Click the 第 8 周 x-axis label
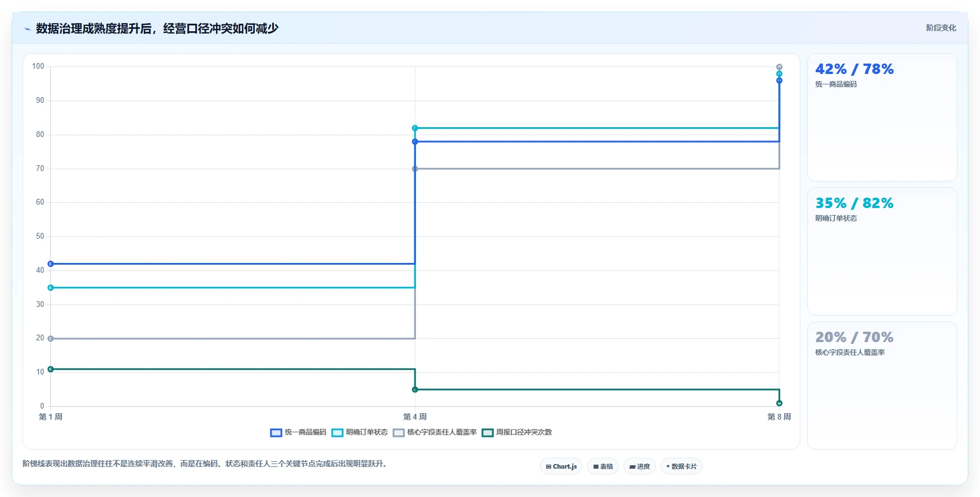The height and width of the screenshot is (497, 980). (x=779, y=417)
